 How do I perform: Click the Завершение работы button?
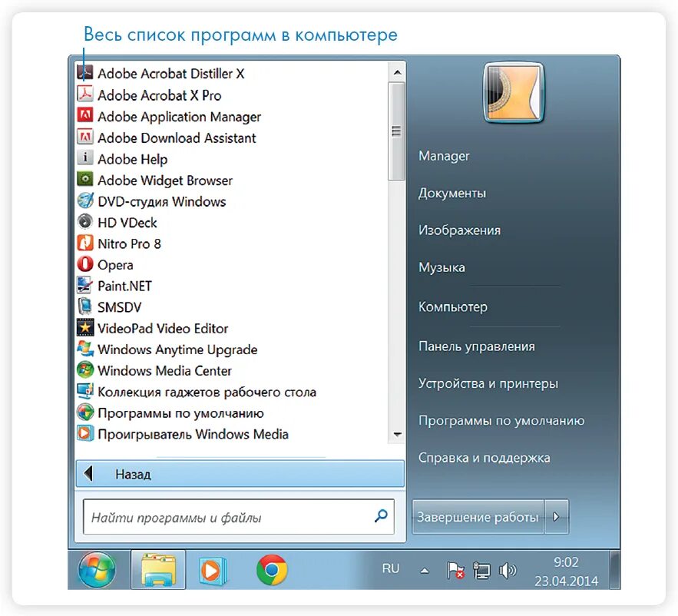point(478,516)
